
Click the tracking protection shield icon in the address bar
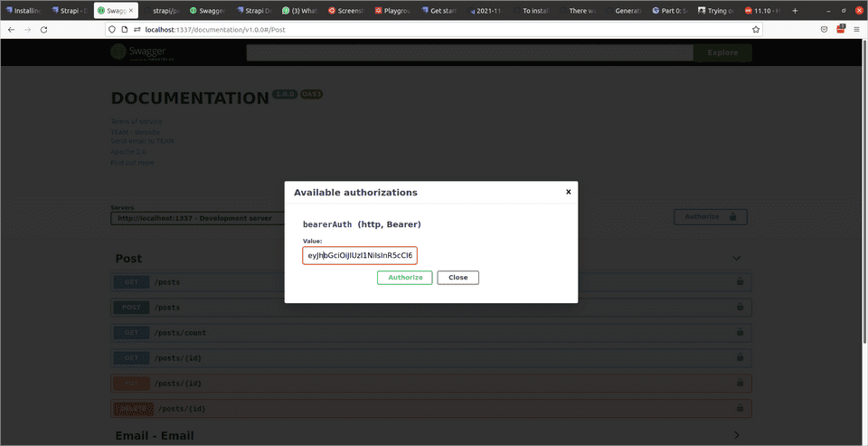click(x=112, y=29)
